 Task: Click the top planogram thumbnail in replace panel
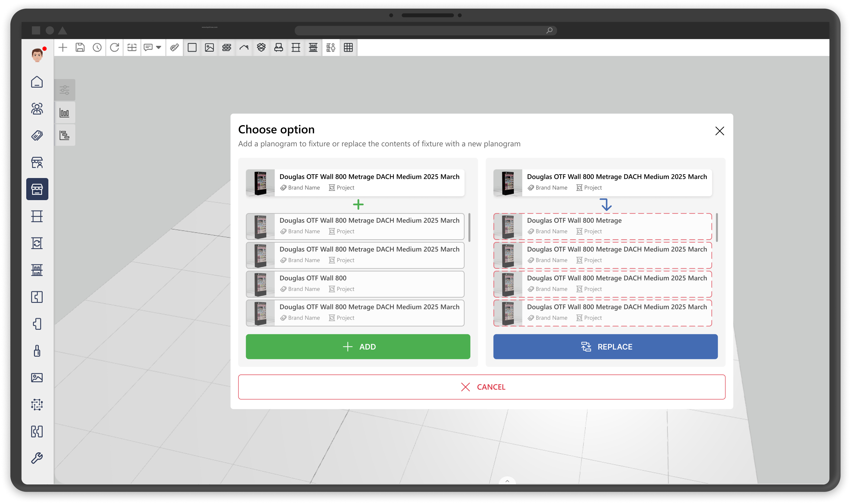point(508,183)
